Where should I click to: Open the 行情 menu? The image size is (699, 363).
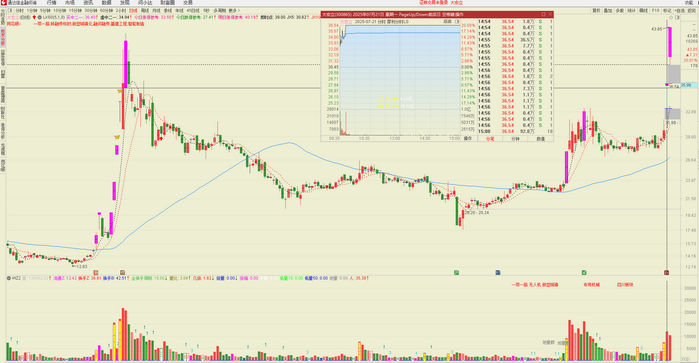(x=52, y=3)
